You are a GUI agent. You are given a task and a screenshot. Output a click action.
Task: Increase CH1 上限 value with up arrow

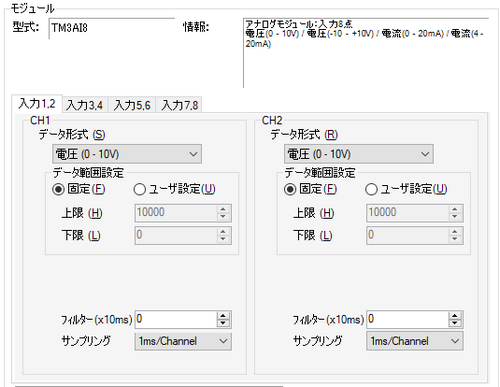(x=223, y=209)
